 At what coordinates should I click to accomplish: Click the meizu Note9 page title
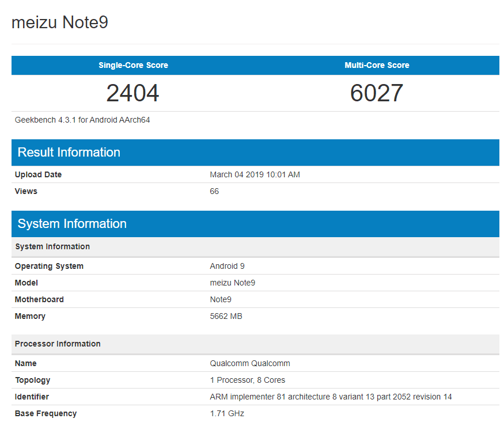coord(60,22)
